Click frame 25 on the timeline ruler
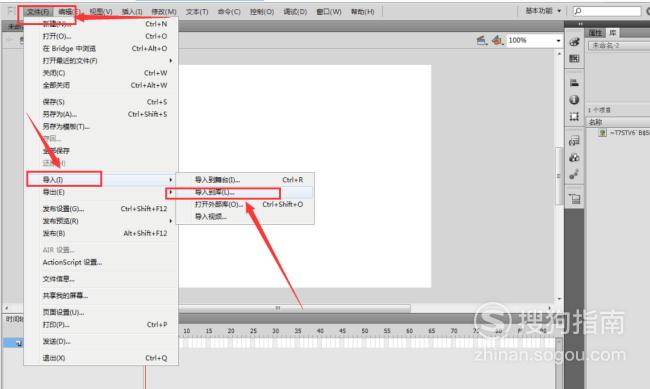 pyautogui.click(x=253, y=331)
